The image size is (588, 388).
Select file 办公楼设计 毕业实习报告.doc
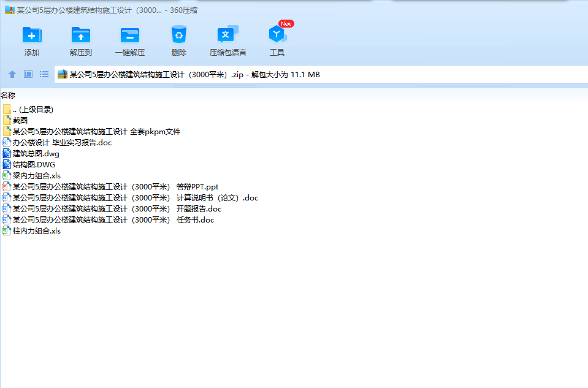click(x=63, y=142)
